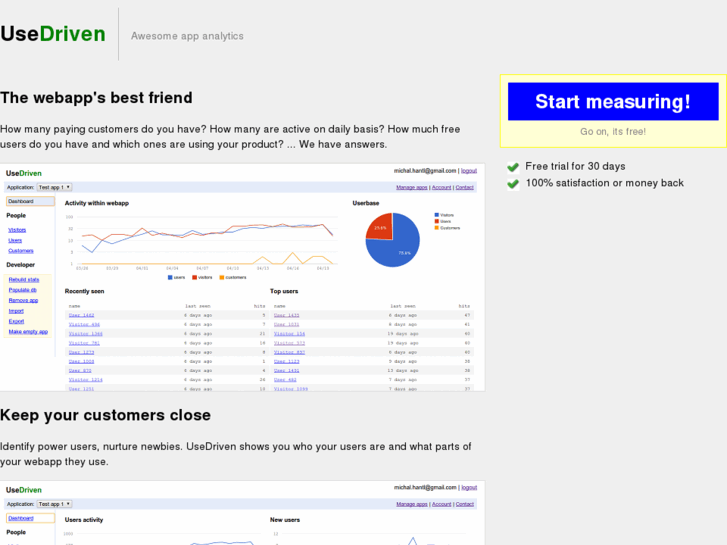Open Visitor 781 in Recently seen
This screenshot has width=727, height=545.
click(x=84, y=343)
